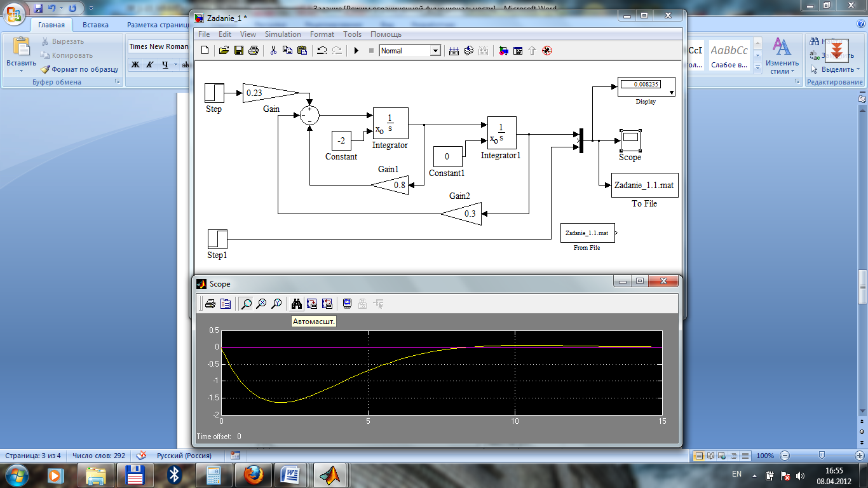
Task: Select the Step block
Action: [x=214, y=93]
